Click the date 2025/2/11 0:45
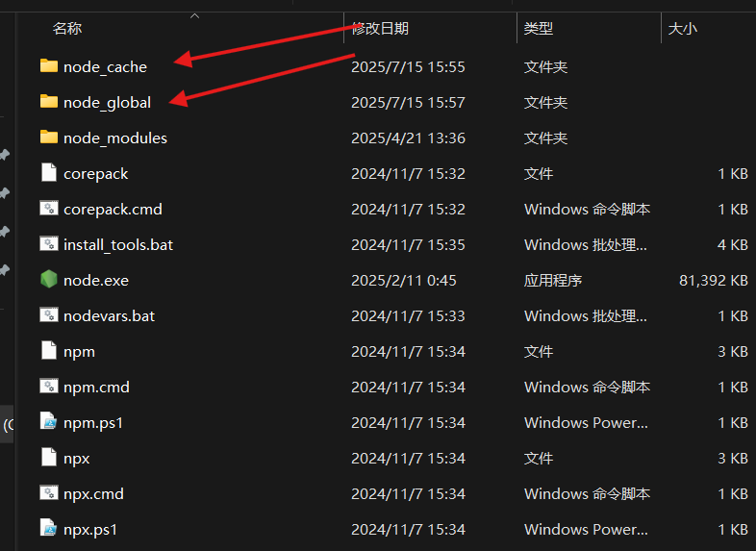This screenshot has height=551, width=756. point(404,280)
